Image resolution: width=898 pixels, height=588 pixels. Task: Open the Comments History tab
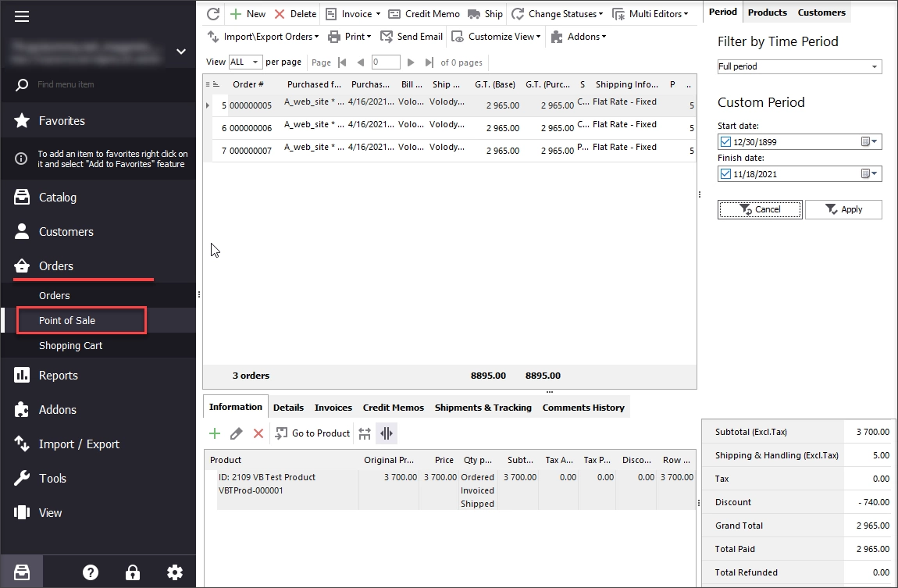pyautogui.click(x=583, y=408)
